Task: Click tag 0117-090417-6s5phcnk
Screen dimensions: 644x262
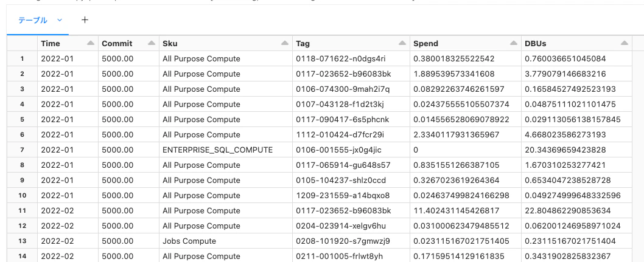Action: coord(342,119)
